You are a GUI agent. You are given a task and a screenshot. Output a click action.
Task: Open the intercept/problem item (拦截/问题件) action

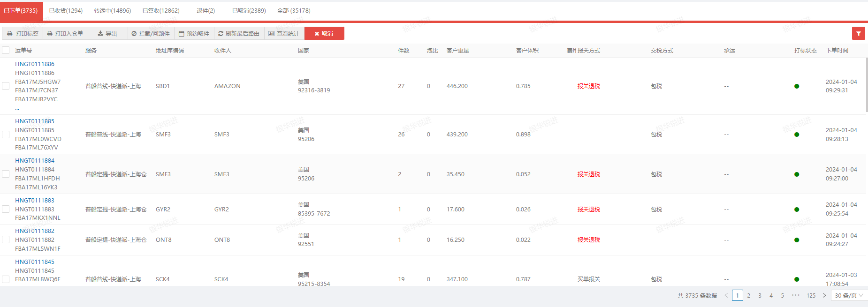[x=151, y=34]
